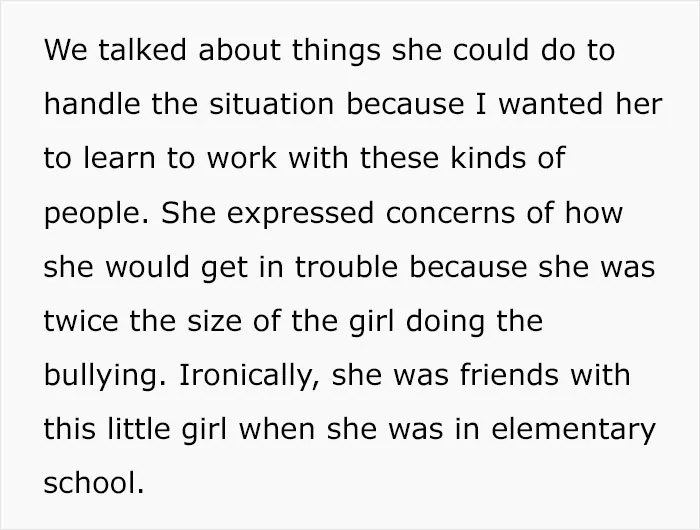Click the word "friends"
Image resolution: width=700 pixels, height=530 pixels.
pos(509,375)
